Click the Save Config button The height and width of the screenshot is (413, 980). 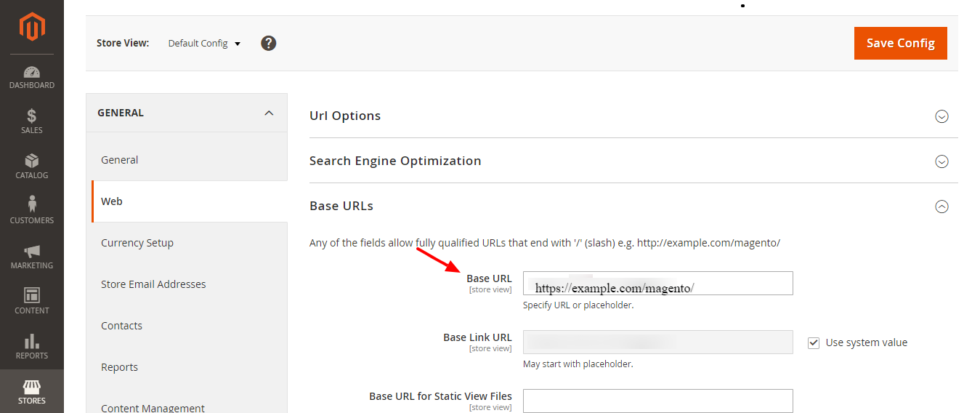coord(900,43)
